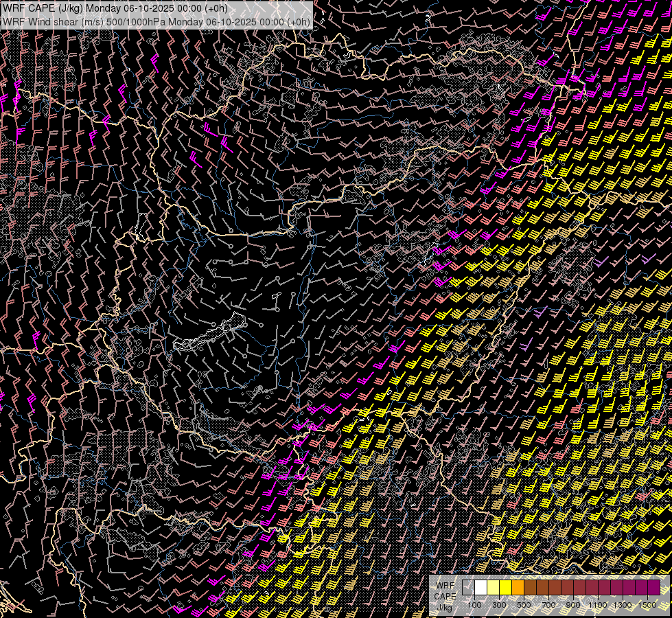Choose the pale yellow legend swatch
Viewport: 672px width, 618px height.
click(493, 587)
